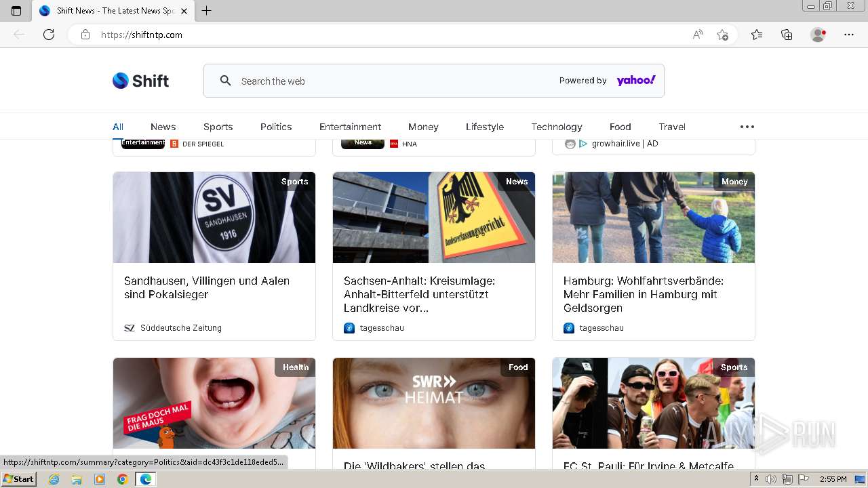Image resolution: width=868 pixels, height=488 pixels.
Task: Go to the Food category
Action: (620, 127)
